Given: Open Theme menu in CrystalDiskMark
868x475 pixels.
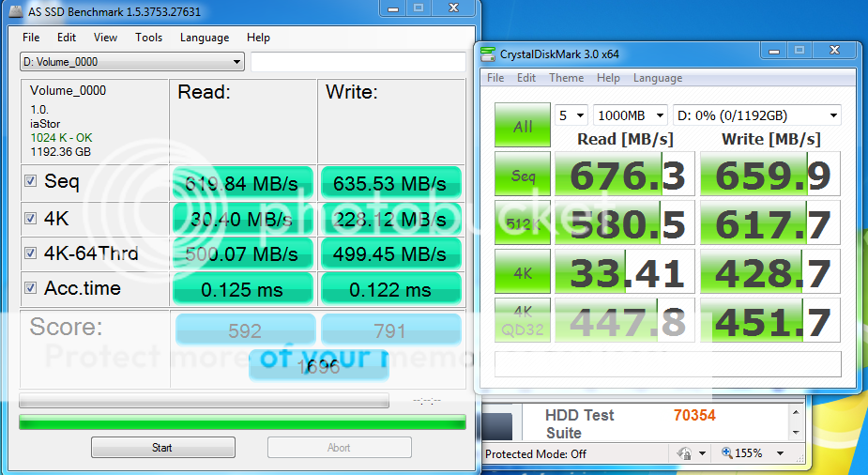Looking at the screenshot, I should 566,78.
